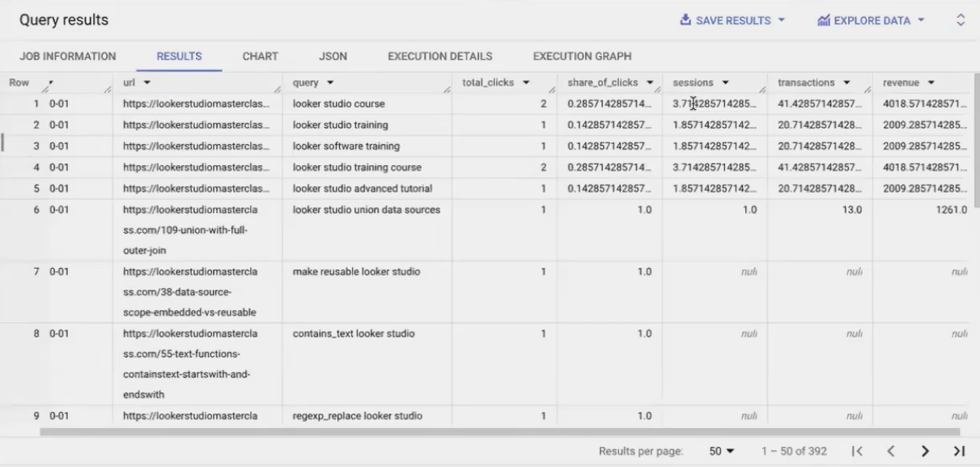Open the url column sort menu

coord(148,83)
